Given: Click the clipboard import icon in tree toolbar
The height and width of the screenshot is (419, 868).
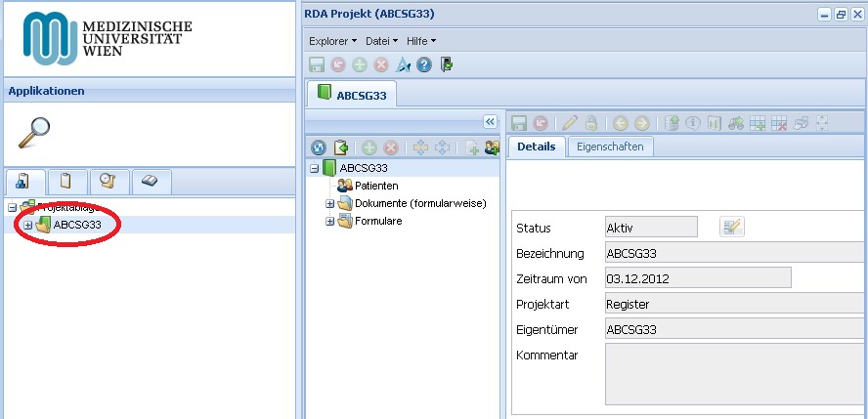Looking at the screenshot, I should [341, 148].
